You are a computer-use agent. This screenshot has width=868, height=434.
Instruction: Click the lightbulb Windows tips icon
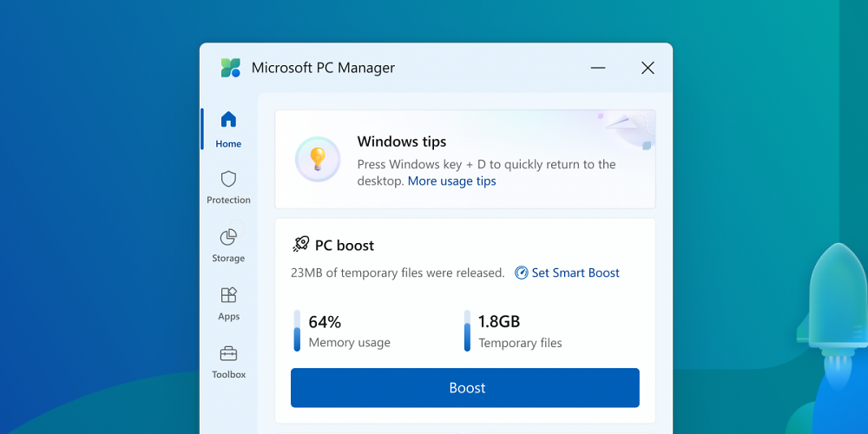coord(317,159)
